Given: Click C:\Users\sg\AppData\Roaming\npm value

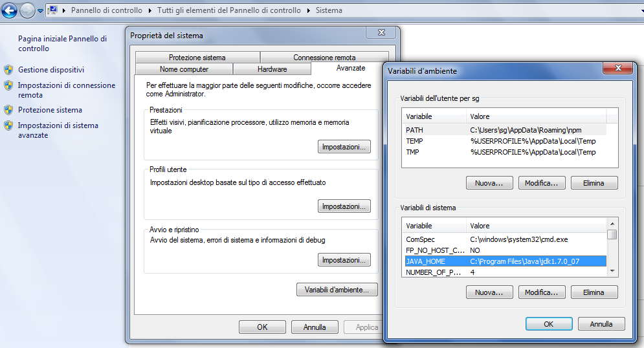Looking at the screenshot, I should tap(526, 130).
